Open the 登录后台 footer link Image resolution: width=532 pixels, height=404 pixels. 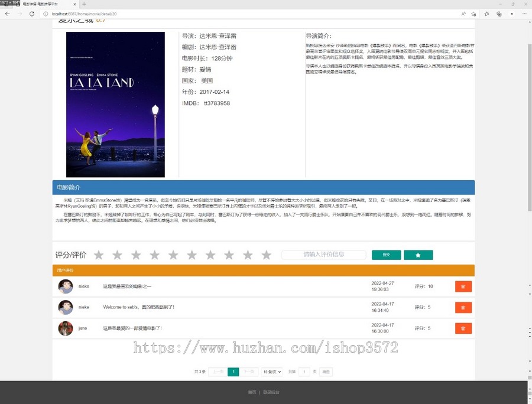coord(271,392)
